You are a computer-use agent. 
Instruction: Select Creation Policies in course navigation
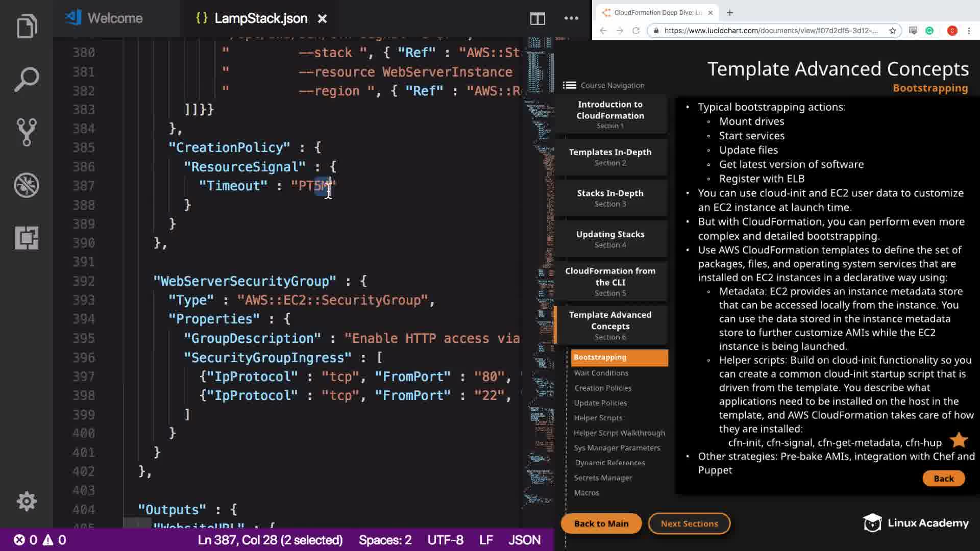[602, 388]
